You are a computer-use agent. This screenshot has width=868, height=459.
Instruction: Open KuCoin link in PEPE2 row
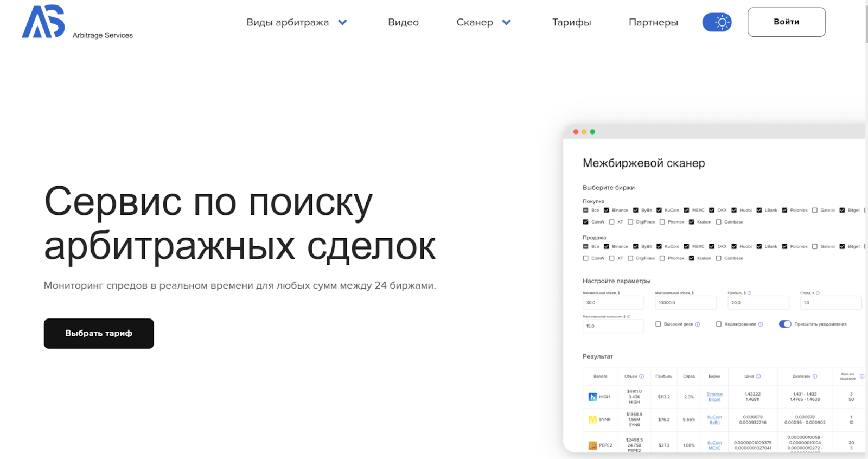(714, 443)
